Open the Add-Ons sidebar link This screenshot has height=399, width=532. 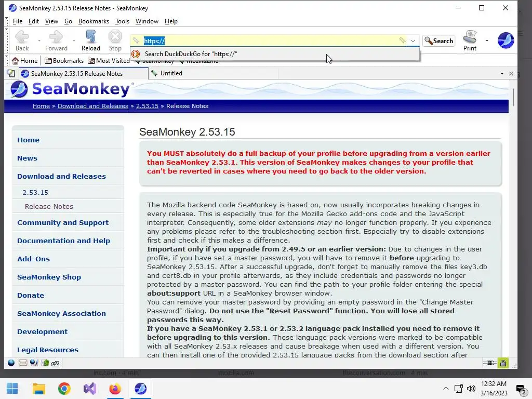[33, 259]
